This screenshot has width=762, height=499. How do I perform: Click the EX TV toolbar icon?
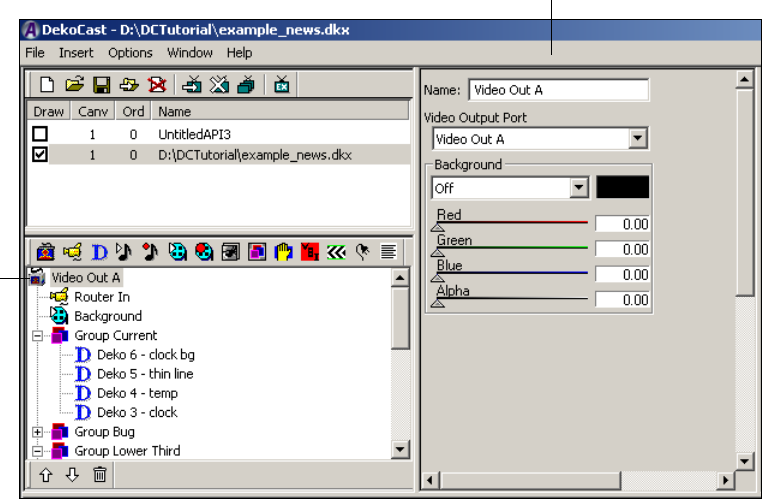coord(282,85)
